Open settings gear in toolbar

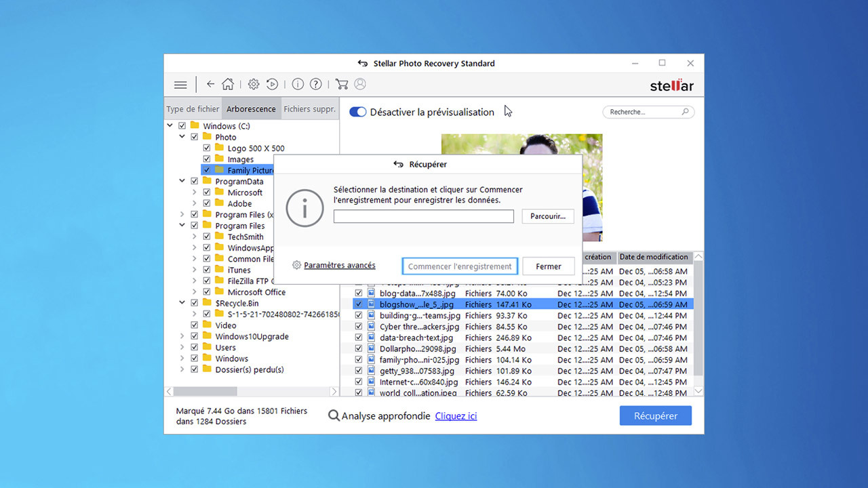(253, 84)
